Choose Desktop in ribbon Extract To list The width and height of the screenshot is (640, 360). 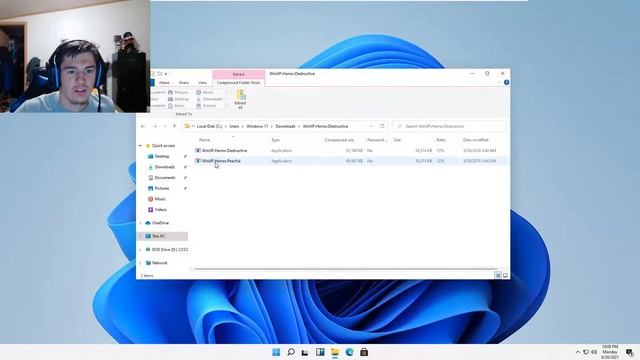tap(179, 99)
